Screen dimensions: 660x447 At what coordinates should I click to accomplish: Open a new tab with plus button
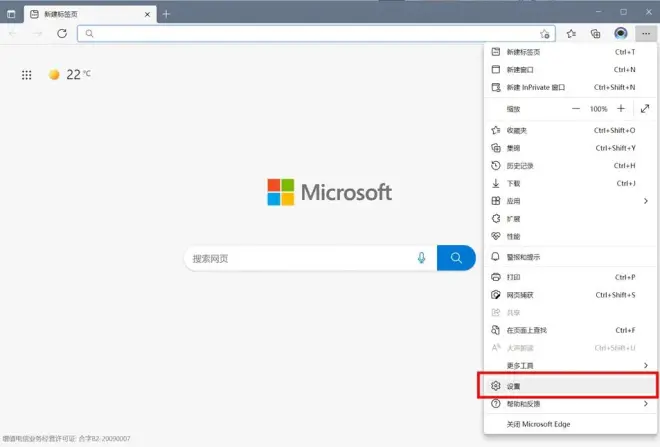166,14
